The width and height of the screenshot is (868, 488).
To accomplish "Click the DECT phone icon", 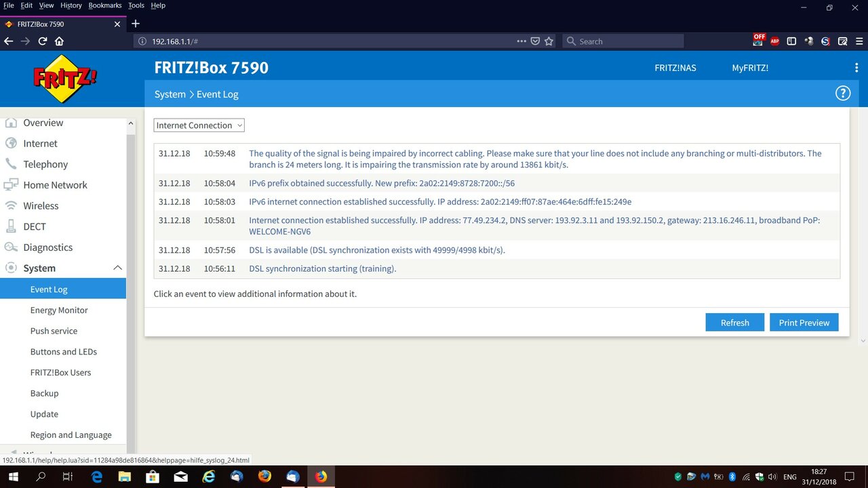I will pyautogui.click(x=11, y=226).
